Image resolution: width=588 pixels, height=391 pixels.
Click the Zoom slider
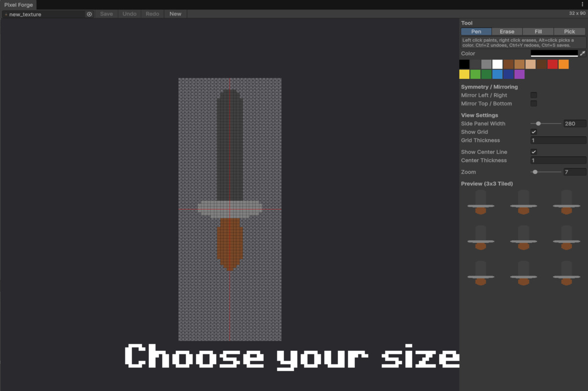546,172
